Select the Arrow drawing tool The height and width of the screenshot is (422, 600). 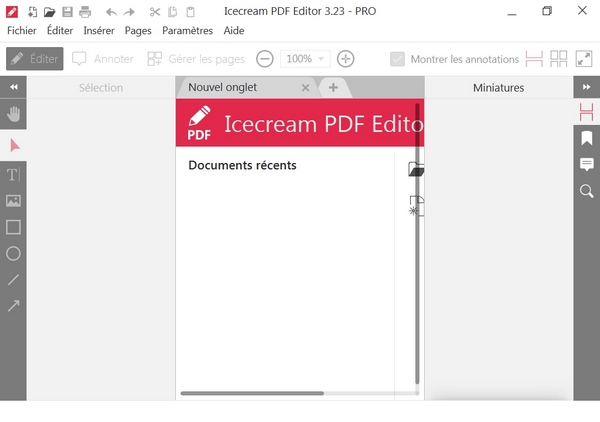(x=13, y=306)
